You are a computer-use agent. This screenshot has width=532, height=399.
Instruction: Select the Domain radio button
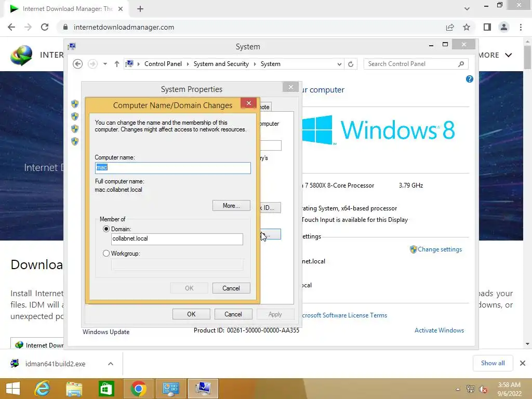(106, 229)
